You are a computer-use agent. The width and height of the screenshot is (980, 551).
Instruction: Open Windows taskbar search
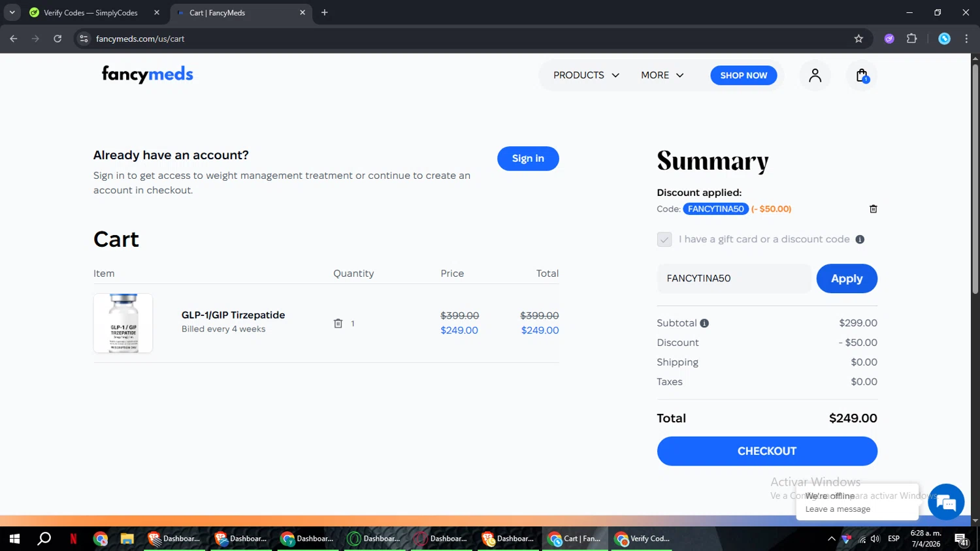click(44, 539)
